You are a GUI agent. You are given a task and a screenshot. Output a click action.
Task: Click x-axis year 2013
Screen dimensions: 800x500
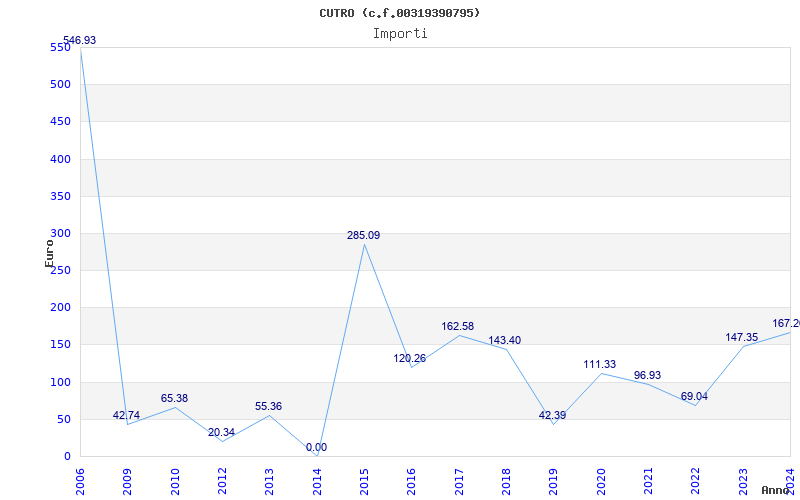[269, 482]
